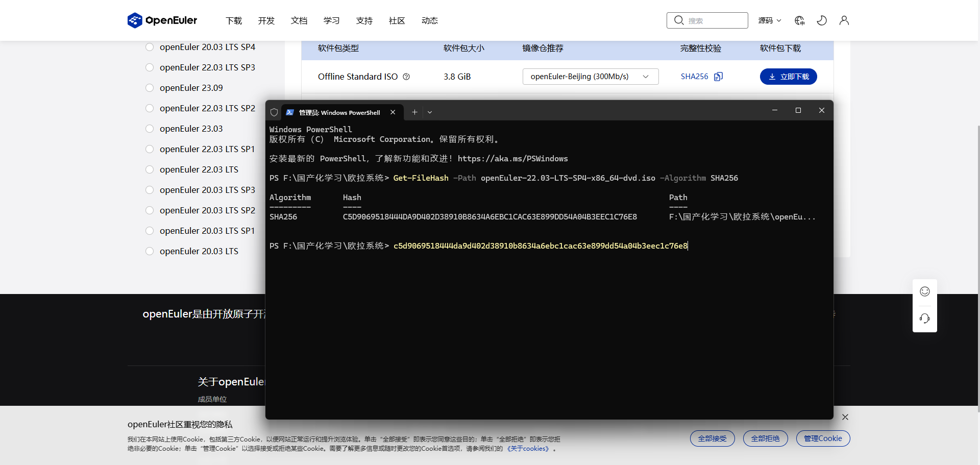Image resolution: width=980 pixels, height=465 pixels.
Task: Click PowerShell tab icon
Action: pyautogui.click(x=290, y=112)
